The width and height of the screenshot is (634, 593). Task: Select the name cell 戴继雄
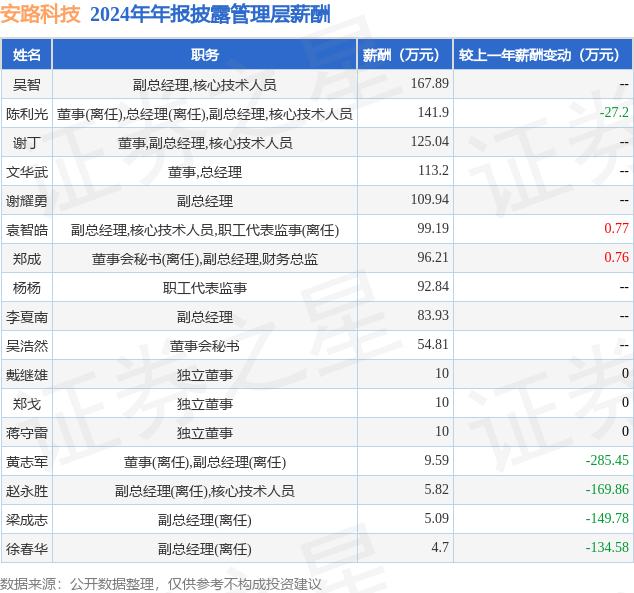point(27,375)
